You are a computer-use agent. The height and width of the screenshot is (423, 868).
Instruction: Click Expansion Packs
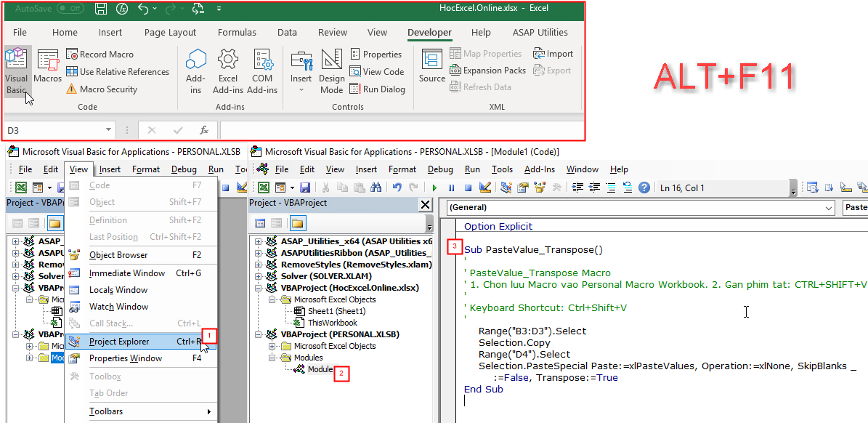(x=487, y=70)
